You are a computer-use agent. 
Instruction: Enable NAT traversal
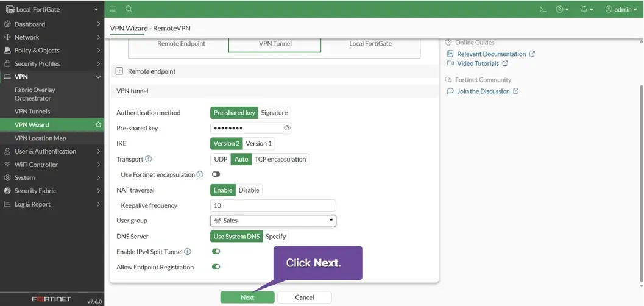[222, 190]
